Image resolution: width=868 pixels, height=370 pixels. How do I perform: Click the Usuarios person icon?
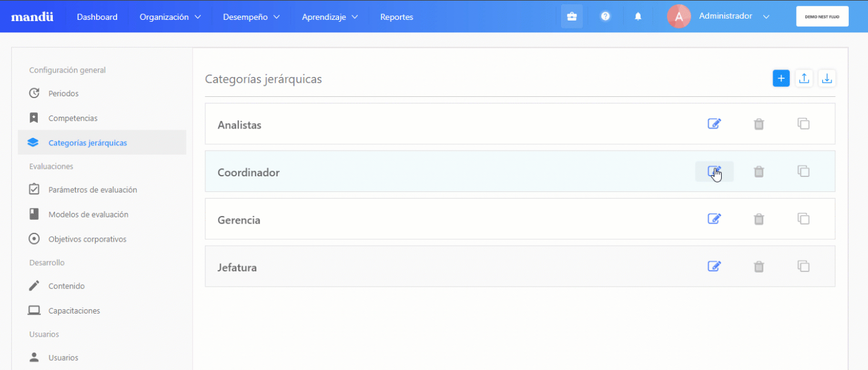pyautogui.click(x=34, y=357)
